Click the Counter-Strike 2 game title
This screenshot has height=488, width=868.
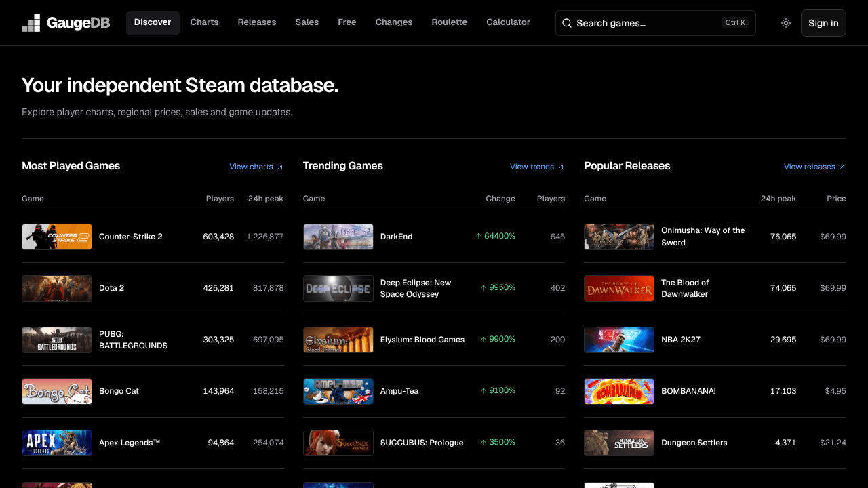tap(131, 237)
